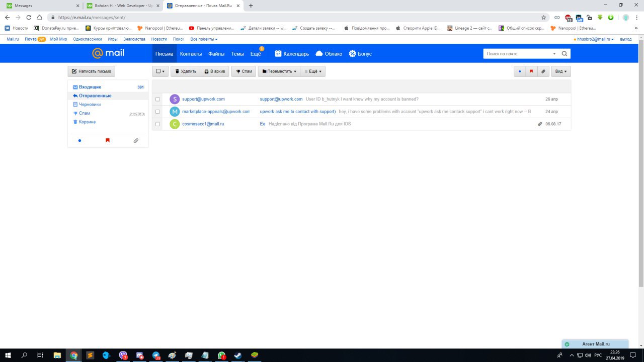Screen dimensions: 644x362
Task: Open search options arrow in search box
Action: [x=554, y=53]
